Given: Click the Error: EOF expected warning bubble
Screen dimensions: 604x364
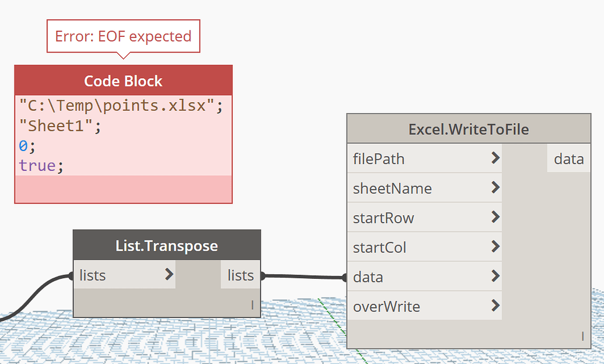Looking at the screenshot, I should [x=123, y=36].
